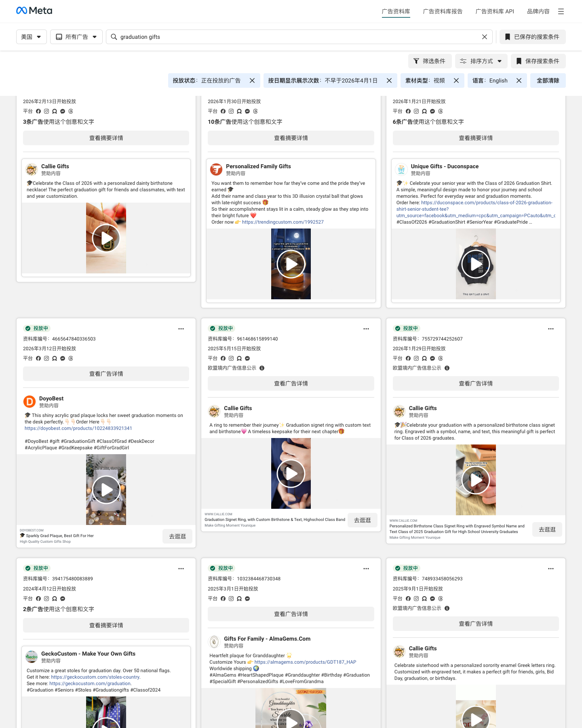Image resolution: width=582 pixels, height=728 pixels.
Task: Click the Meta logo
Action: click(34, 10)
